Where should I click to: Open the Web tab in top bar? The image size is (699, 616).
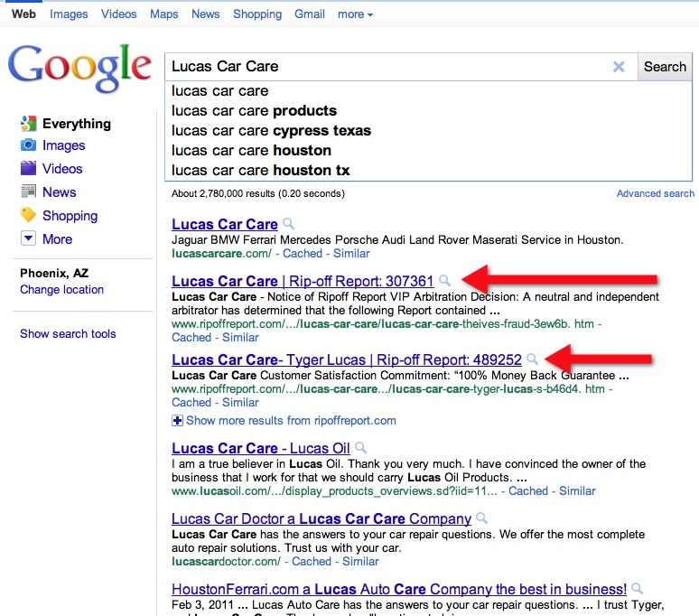(x=23, y=14)
